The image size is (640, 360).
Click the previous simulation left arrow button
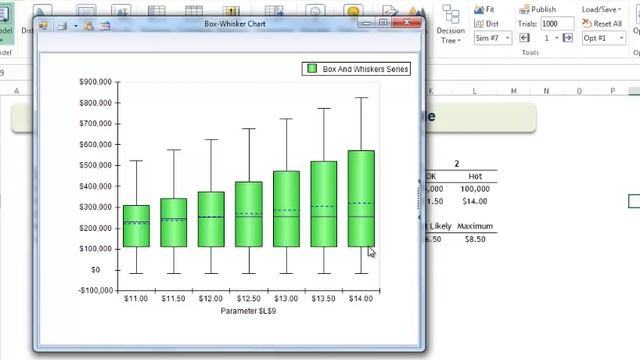point(524,38)
